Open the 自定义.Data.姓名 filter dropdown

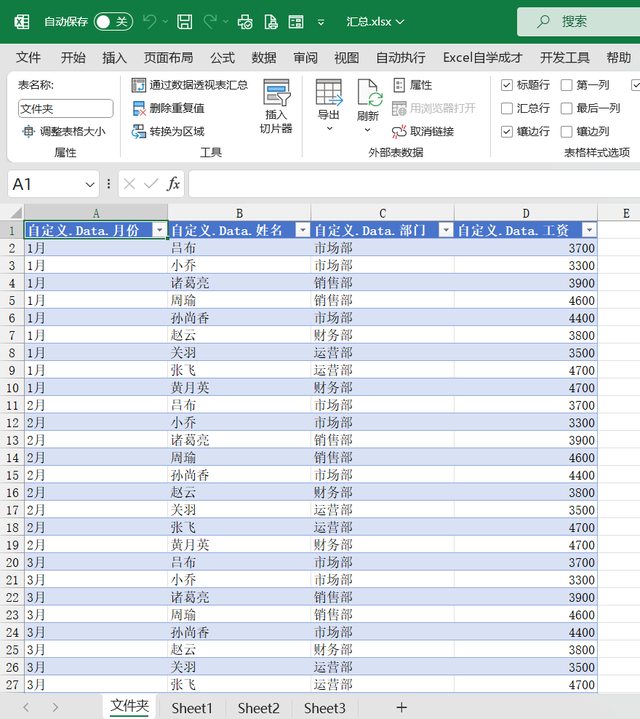(303, 230)
